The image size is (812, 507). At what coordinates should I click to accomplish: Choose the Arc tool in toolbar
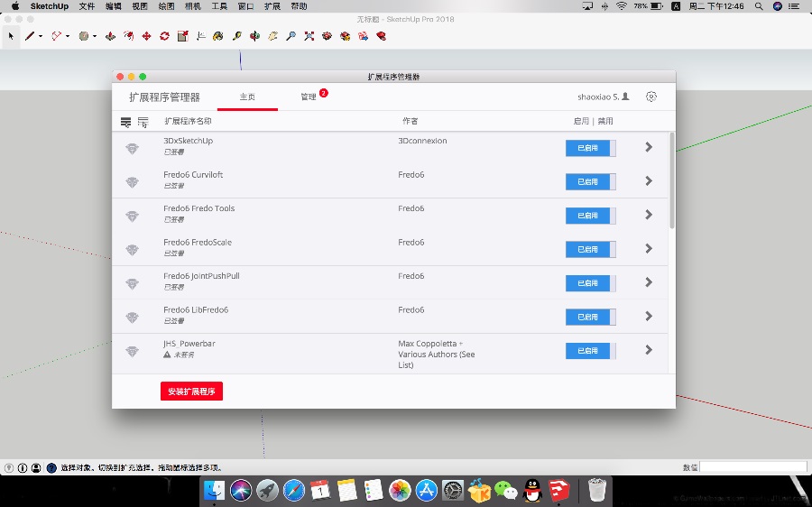click(x=57, y=36)
